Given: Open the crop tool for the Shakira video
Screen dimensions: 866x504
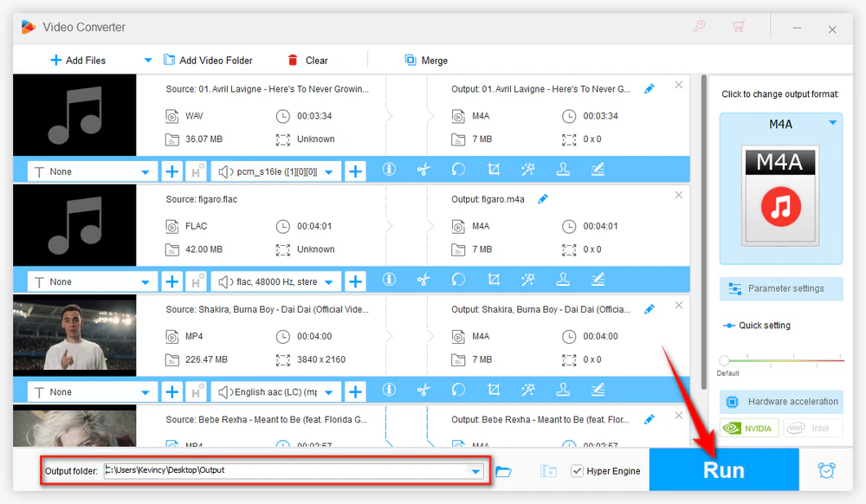Looking at the screenshot, I should tap(494, 390).
